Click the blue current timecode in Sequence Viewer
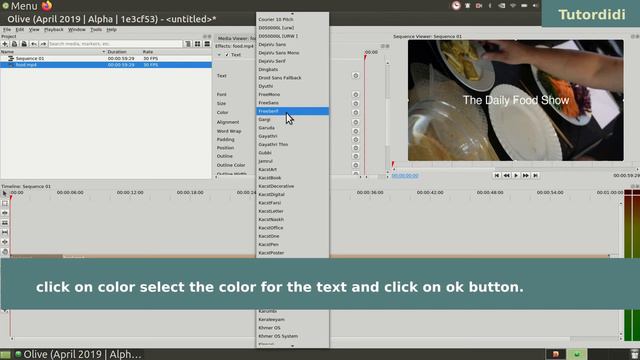640x360 pixels. (405, 176)
